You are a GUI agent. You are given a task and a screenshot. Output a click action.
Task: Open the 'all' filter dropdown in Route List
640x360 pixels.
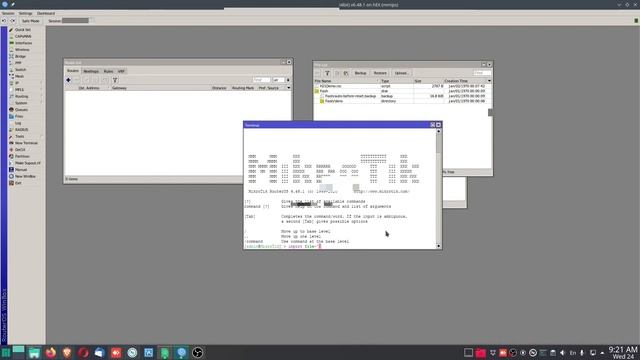click(x=288, y=80)
